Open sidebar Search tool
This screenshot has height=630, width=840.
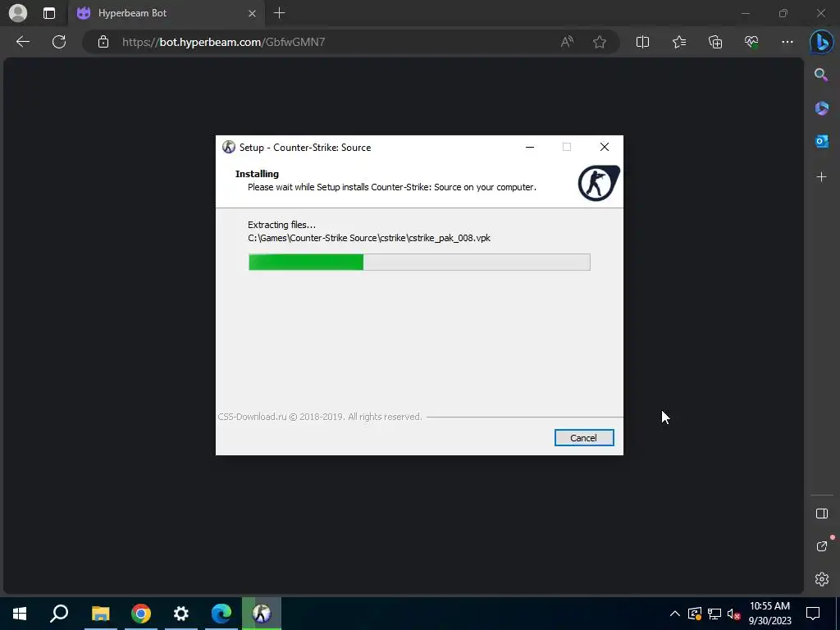821,75
